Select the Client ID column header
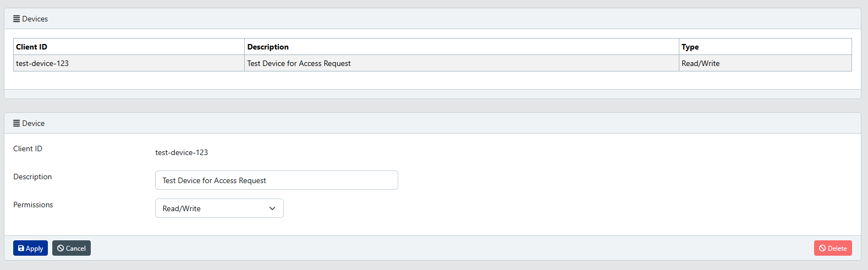The image size is (868, 270). [32, 47]
